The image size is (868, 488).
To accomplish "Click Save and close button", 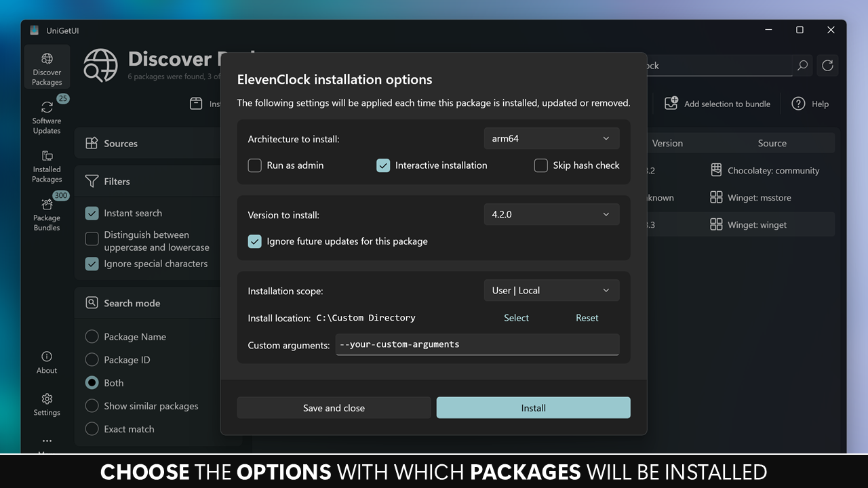I will [x=334, y=408].
